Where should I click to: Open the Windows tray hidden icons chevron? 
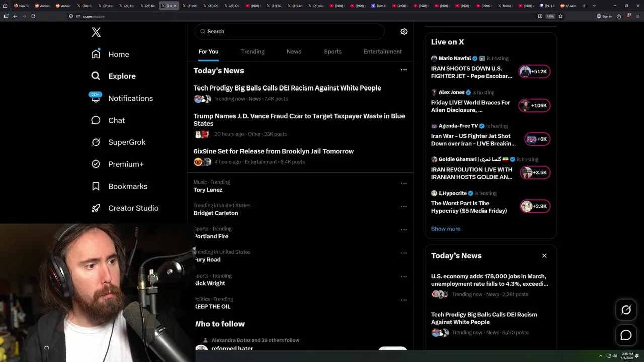[600, 356]
